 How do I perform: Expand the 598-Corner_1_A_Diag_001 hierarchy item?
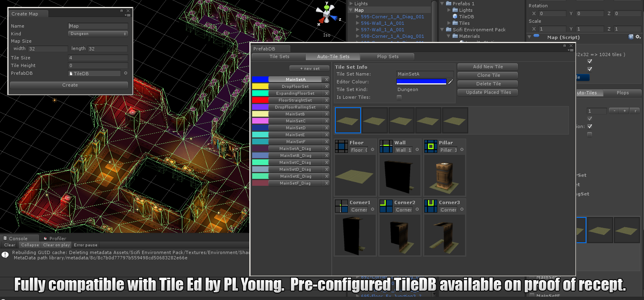click(x=357, y=36)
